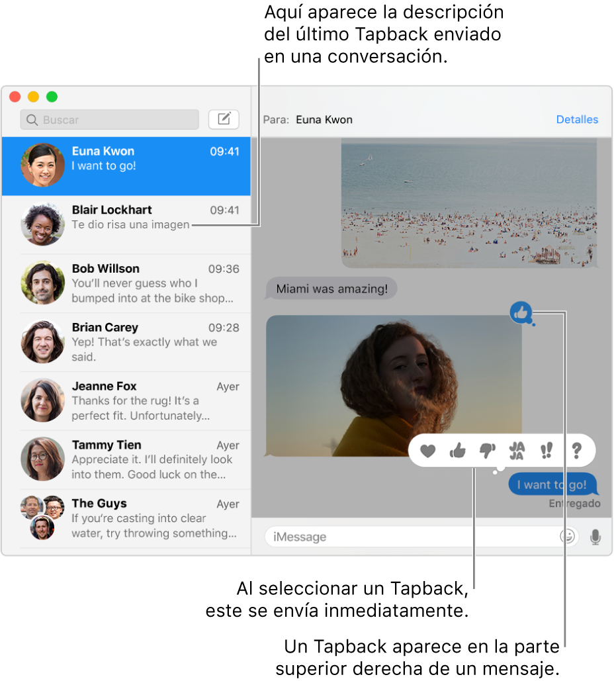Open the Tammy Tien conversation name
This screenshot has width=616, height=681.
[107, 445]
